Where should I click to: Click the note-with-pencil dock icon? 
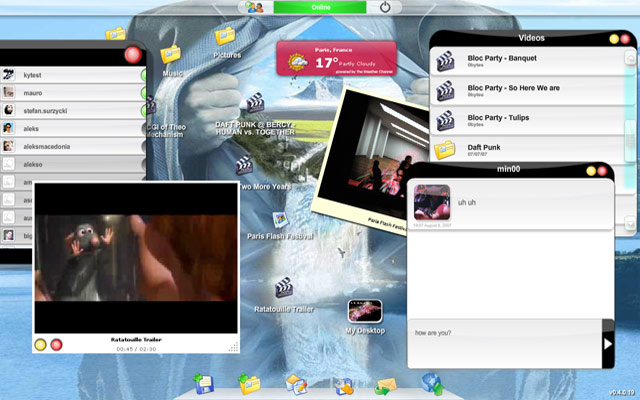click(296, 384)
